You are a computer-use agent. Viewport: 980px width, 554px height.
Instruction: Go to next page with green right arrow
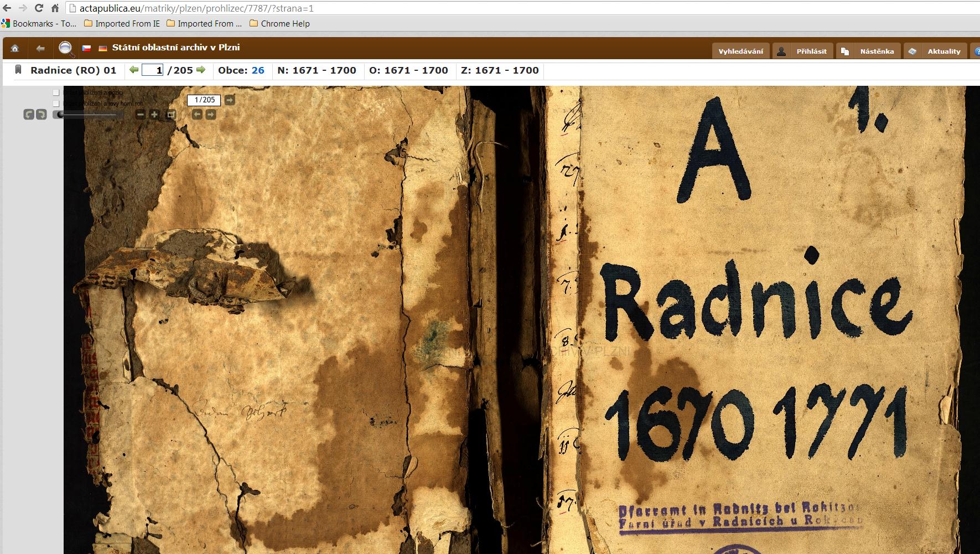point(201,70)
